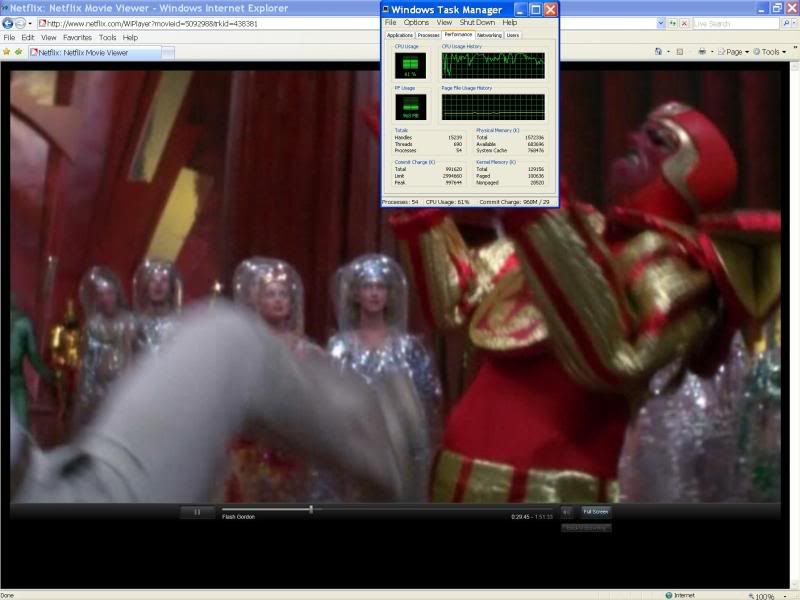Open a new browser tab

168,53
